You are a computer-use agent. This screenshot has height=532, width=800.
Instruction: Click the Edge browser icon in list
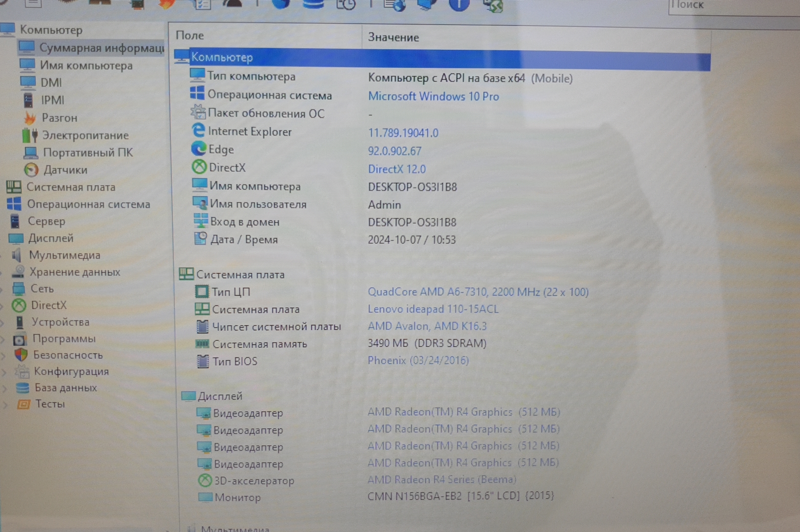[x=199, y=149]
